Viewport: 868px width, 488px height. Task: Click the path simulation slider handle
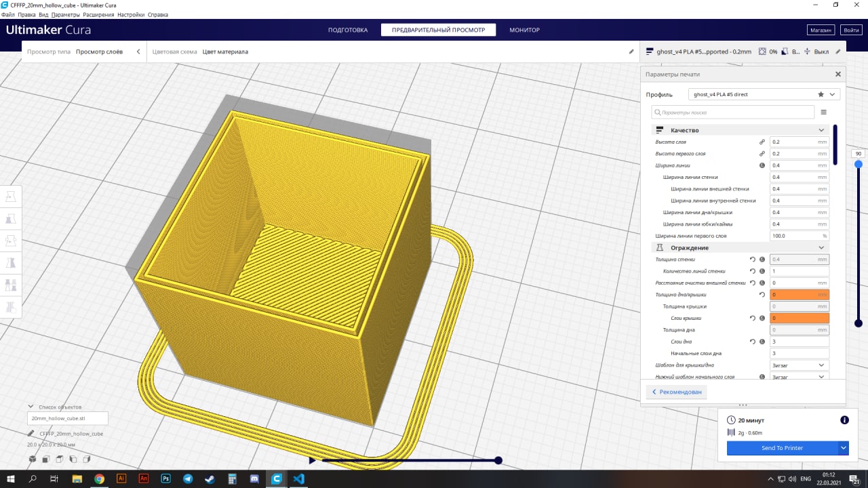click(498, 460)
